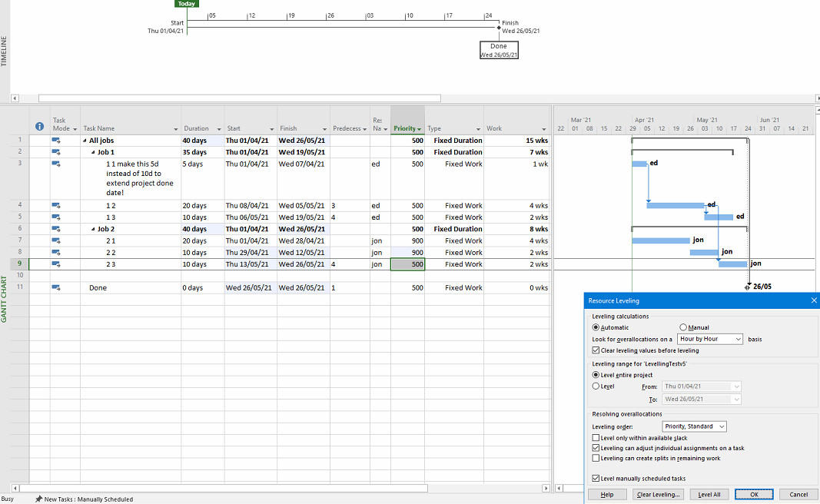Close the Resource Leveling dialog
This screenshot has width=820, height=504.
pos(814,300)
